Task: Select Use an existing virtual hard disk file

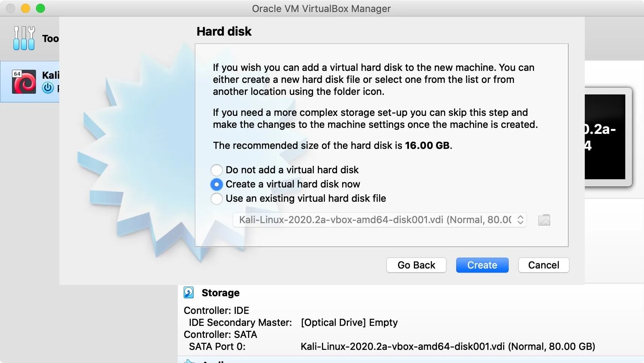Action: (217, 198)
